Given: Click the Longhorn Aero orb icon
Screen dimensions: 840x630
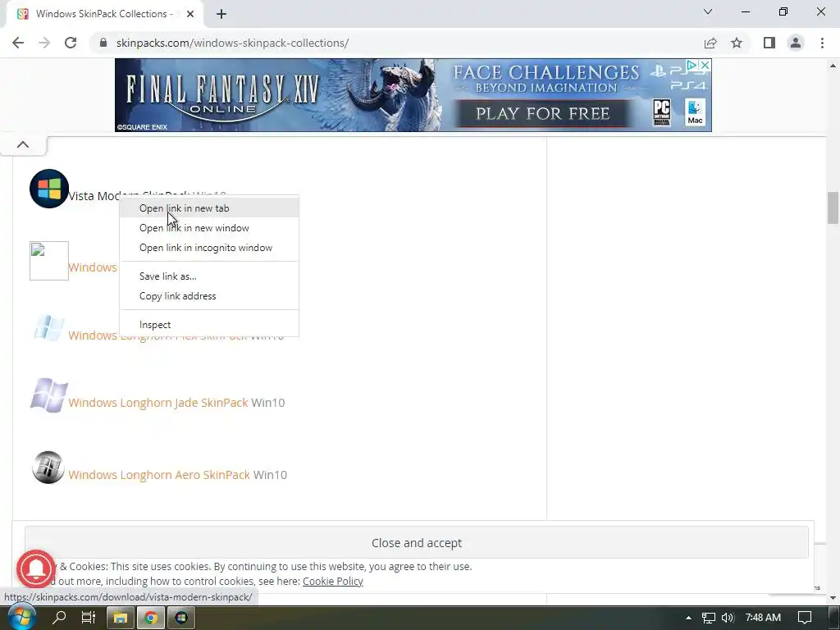Looking at the screenshot, I should pyautogui.click(x=48, y=467).
